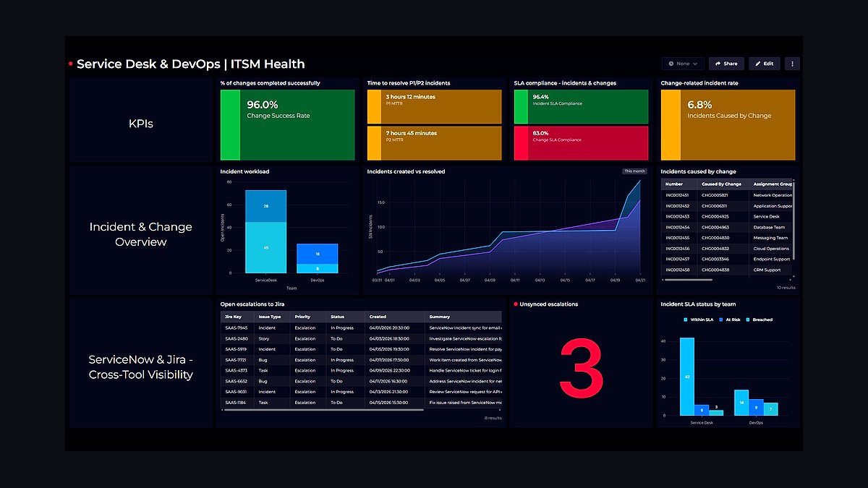Sort by the Number column header
Screen dimensions: 868x488
680,184
